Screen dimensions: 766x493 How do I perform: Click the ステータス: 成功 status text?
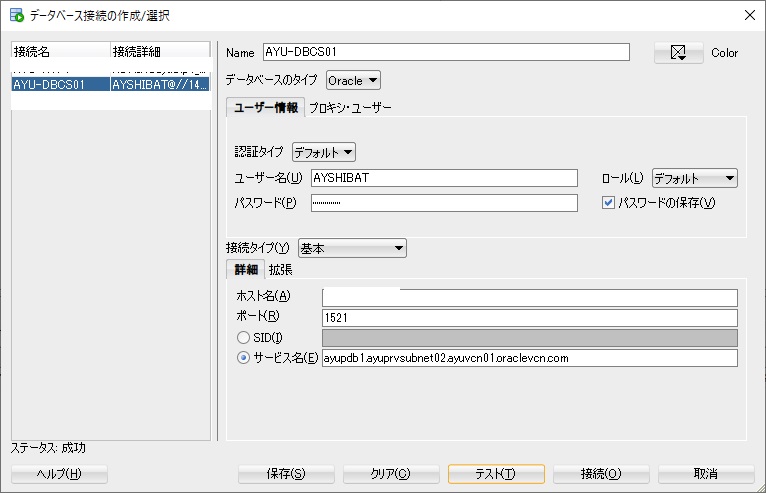coord(48,448)
